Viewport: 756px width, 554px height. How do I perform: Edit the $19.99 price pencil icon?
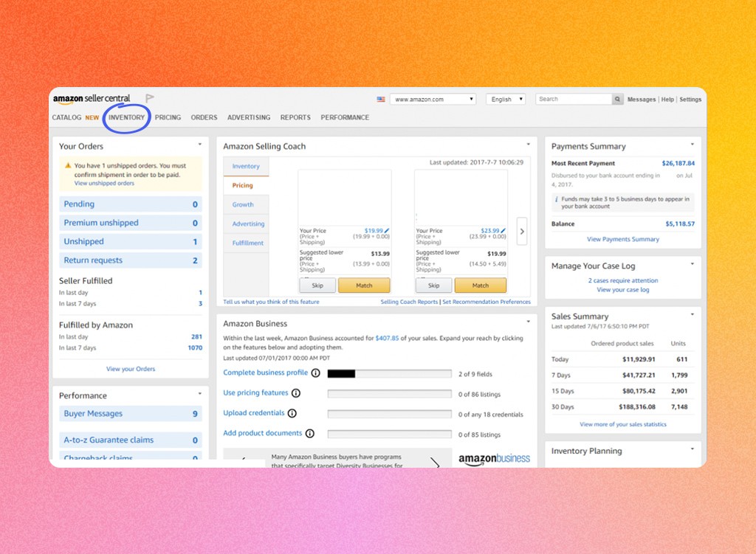click(x=387, y=231)
